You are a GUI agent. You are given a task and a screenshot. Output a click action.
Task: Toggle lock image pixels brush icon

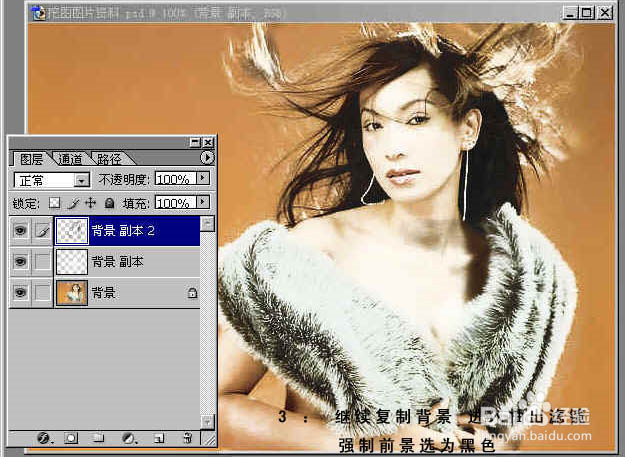click(73, 204)
